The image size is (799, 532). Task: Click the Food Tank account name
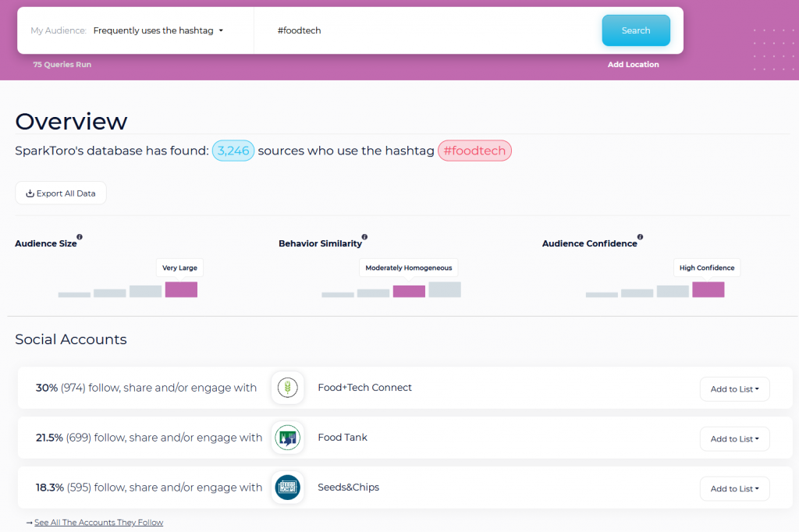coord(343,437)
